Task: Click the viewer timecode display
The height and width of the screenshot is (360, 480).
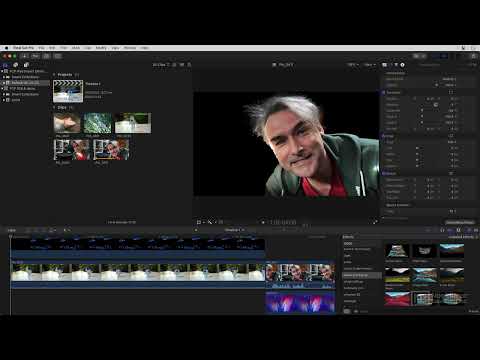Action: [283, 222]
